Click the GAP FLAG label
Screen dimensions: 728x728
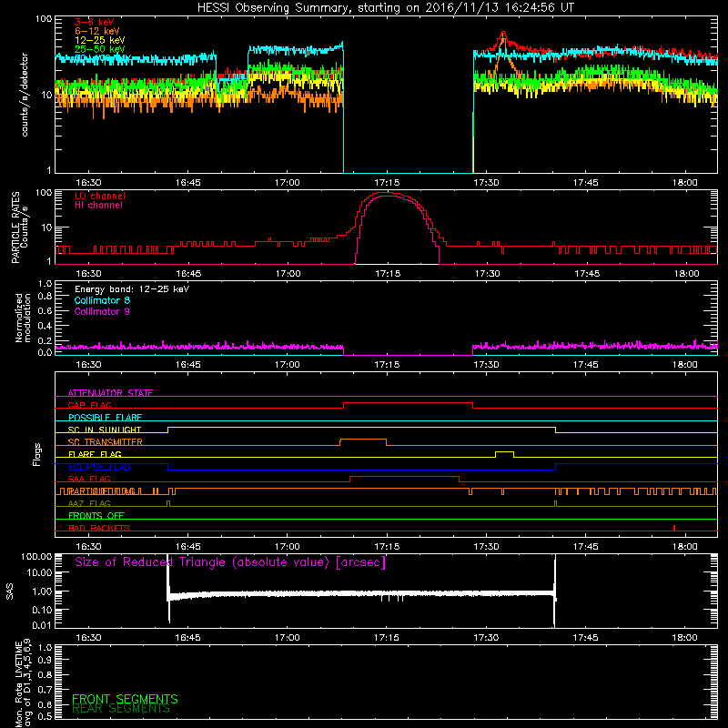tap(89, 405)
